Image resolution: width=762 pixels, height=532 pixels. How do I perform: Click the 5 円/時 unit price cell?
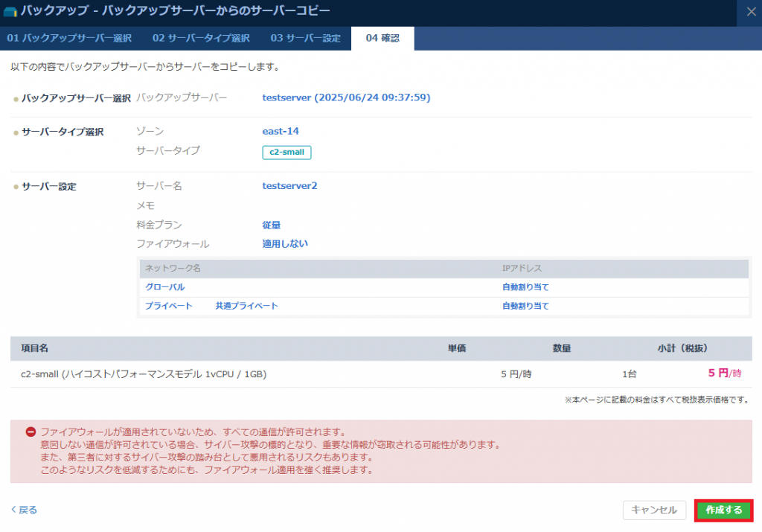[516, 374]
